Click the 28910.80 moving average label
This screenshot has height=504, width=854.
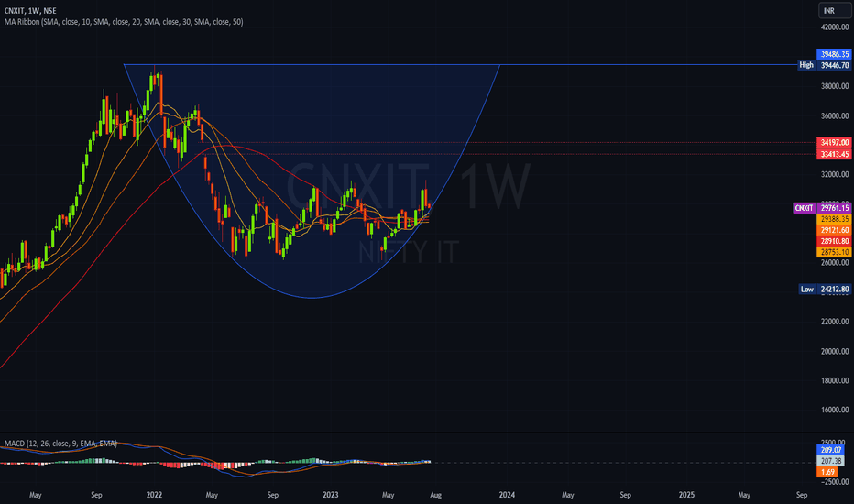(834, 241)
